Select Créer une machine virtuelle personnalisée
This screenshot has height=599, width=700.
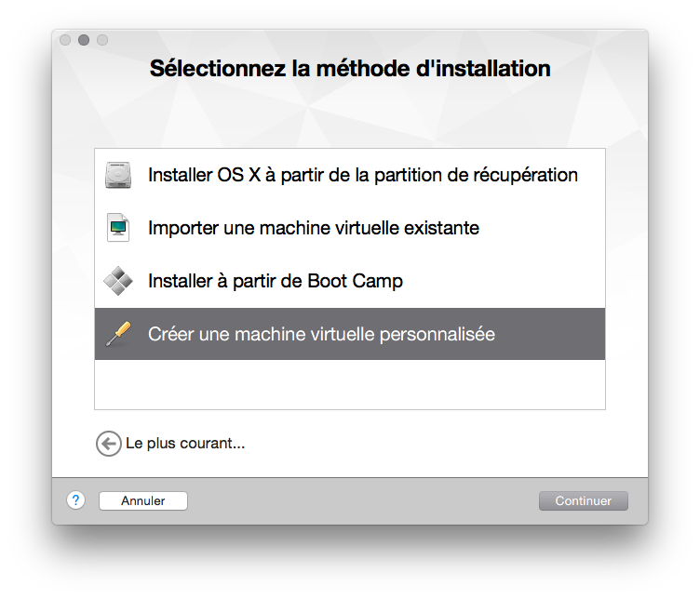350,334
